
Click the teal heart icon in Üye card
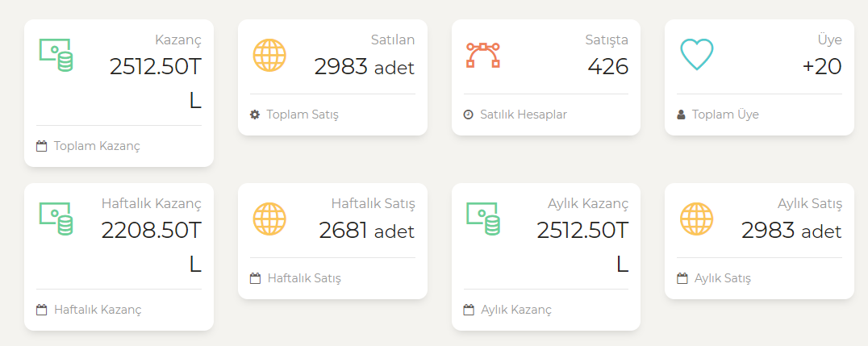coord(696,55)
